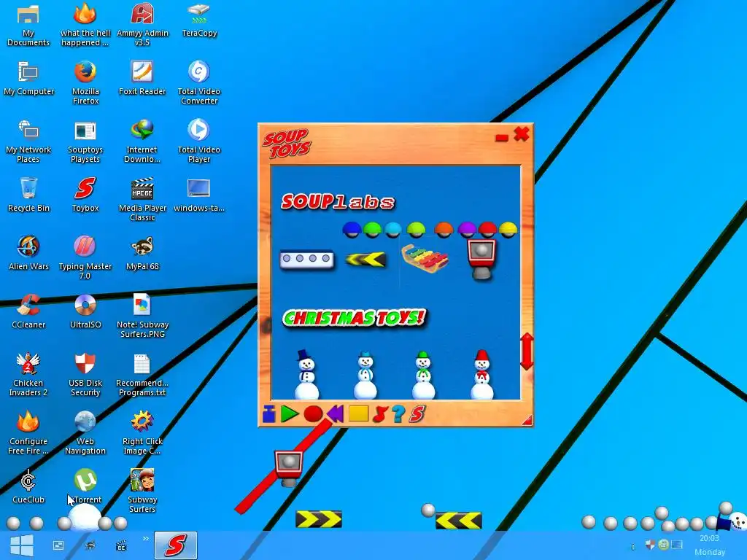
Task: Pick the yellow chevron conveyor toy in toybox
Action: coord(365,260)
